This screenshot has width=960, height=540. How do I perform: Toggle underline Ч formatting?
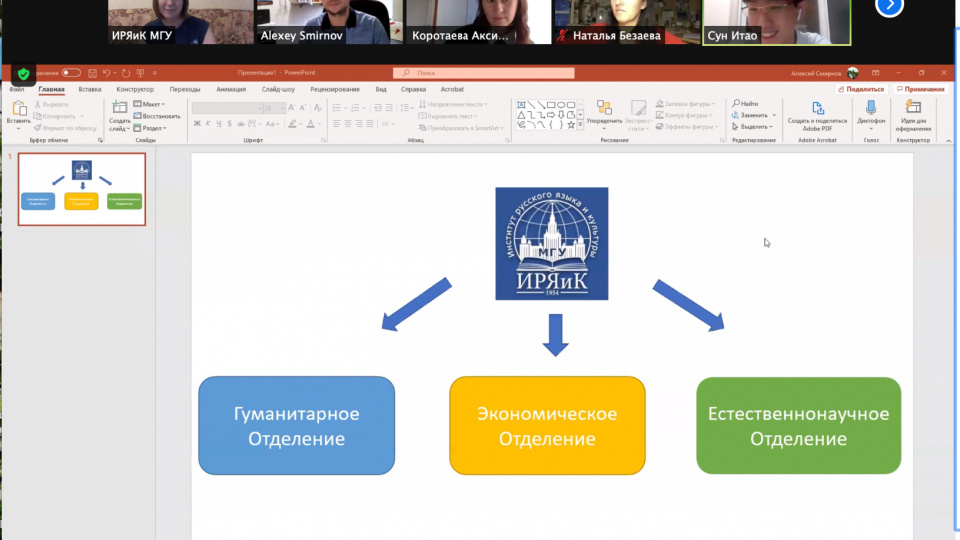(x=219, y=124)
